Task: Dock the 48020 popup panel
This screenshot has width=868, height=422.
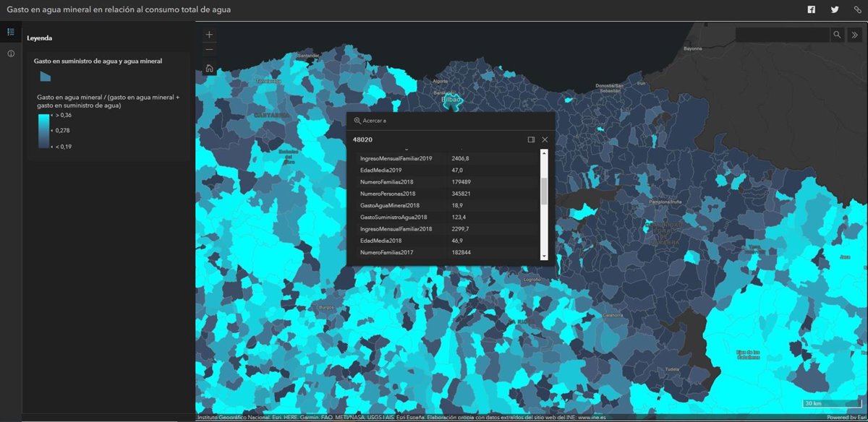Action: point(531,139)
